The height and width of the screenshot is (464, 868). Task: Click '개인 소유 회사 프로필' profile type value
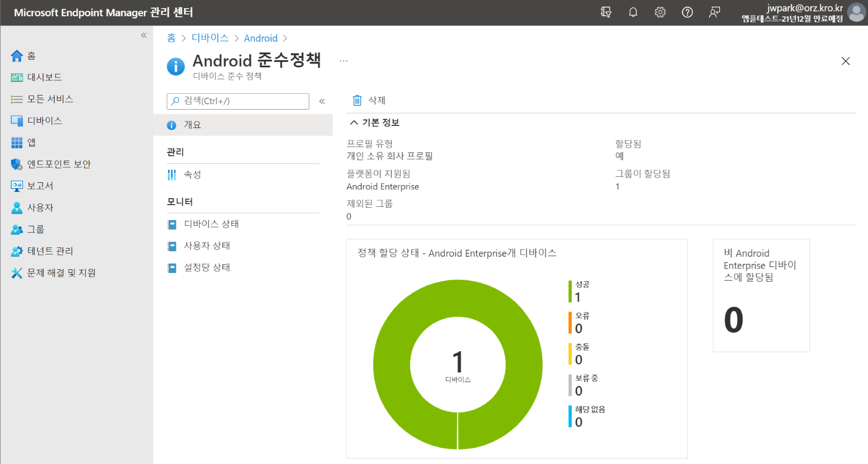[390, 156]
